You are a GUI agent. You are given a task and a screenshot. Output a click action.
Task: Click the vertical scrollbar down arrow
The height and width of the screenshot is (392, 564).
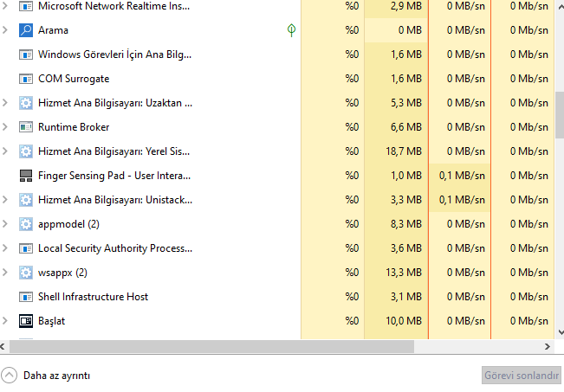coord(561,332)
